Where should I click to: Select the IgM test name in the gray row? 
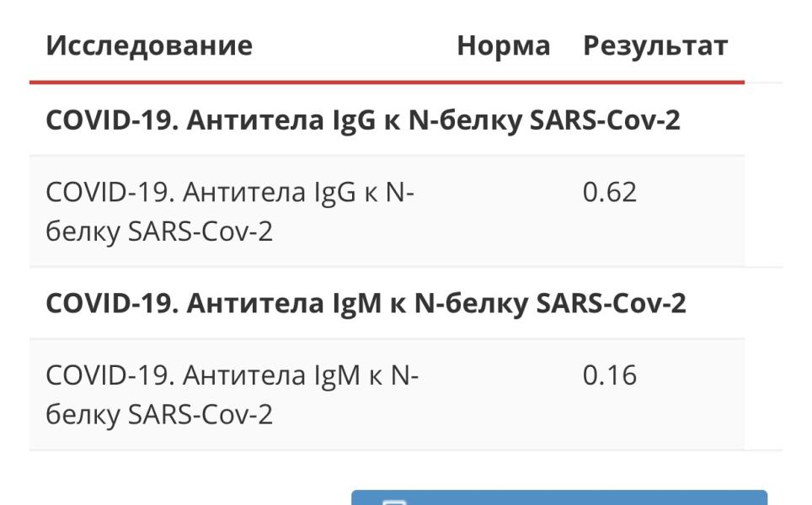click(x=232, y=395)
